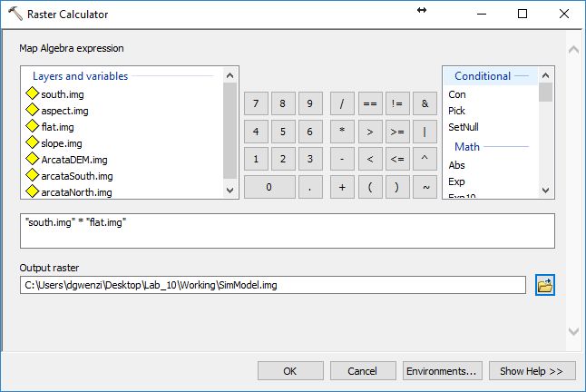Insert a closing parenthesis

pos(397,187)
